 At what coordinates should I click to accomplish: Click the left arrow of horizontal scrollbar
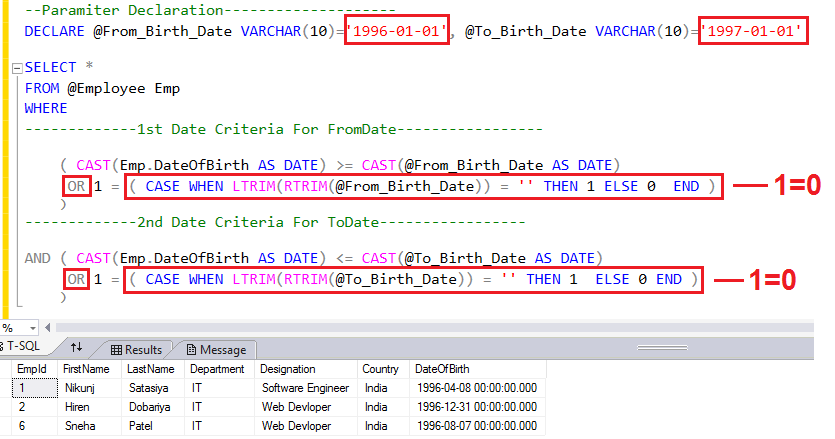pyautogui.click(x=47, y=328)
